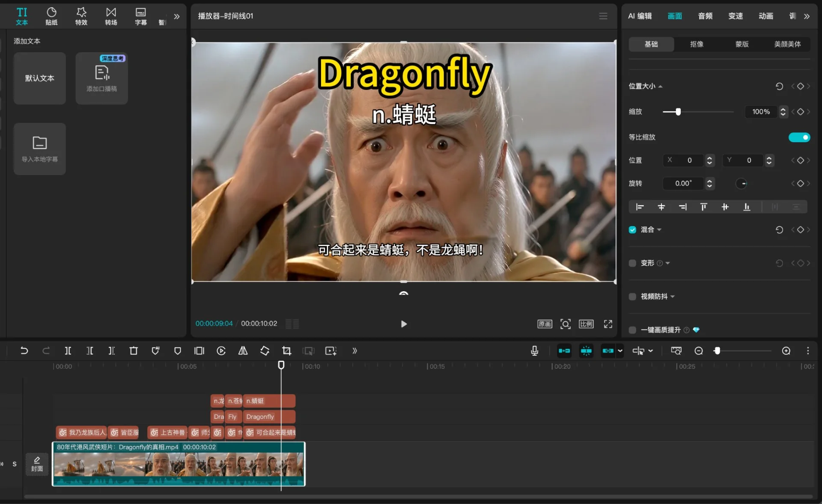Open the player panel hamburger menu
Viewport: 822px width, 504px height.
click(603, 16)
